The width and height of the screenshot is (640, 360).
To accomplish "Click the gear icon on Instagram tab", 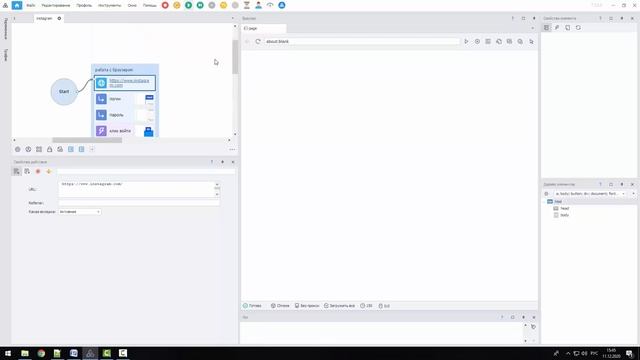I will pos(59,18).
